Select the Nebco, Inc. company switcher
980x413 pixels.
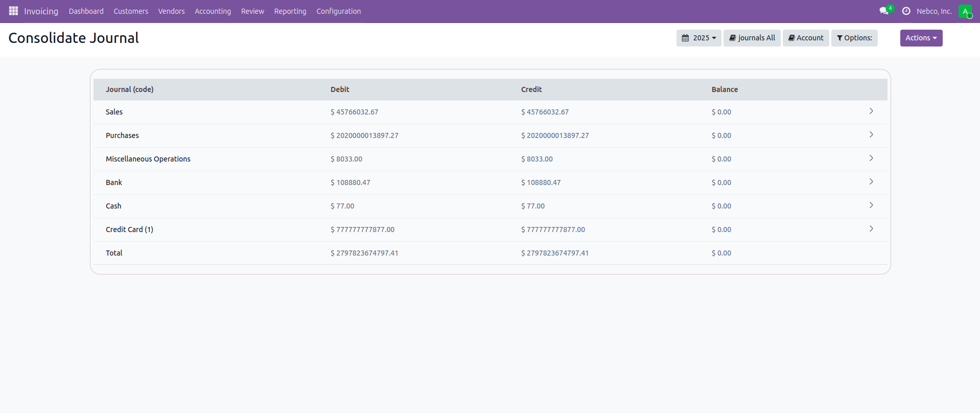(x=934, y=11)
